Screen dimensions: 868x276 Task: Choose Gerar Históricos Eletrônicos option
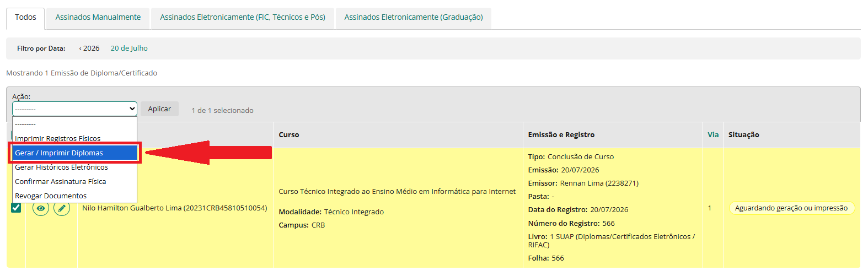coord(75,167)
